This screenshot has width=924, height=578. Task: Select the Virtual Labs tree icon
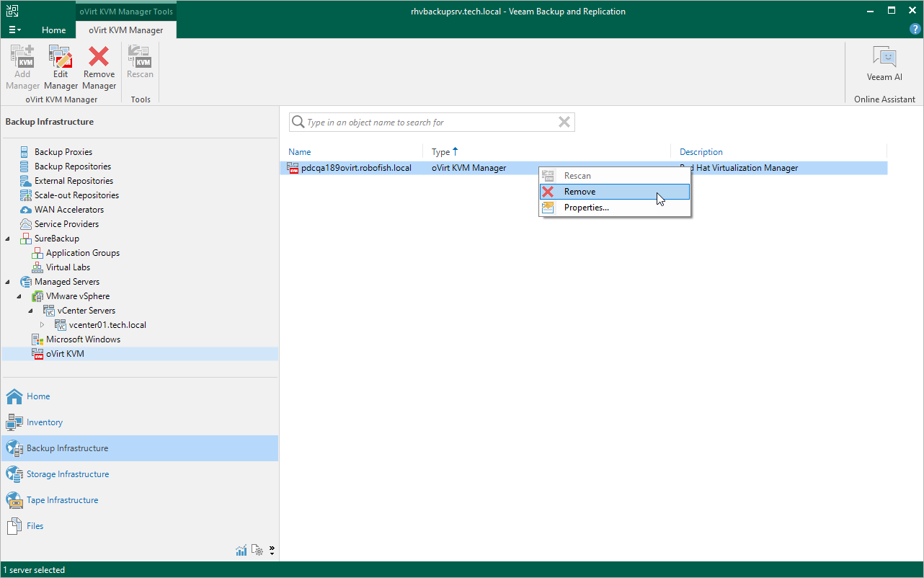pos(37,267)
